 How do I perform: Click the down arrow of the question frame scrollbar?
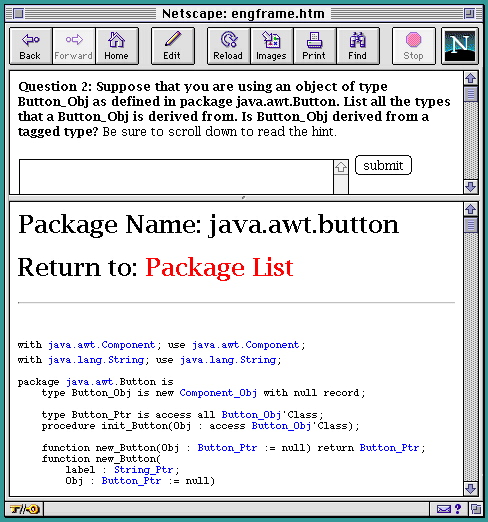471,187
